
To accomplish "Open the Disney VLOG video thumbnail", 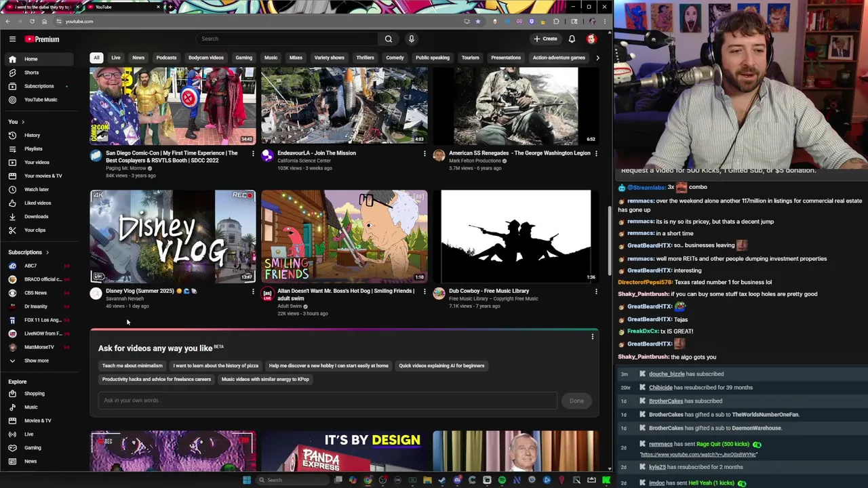I will click(173, 236).
